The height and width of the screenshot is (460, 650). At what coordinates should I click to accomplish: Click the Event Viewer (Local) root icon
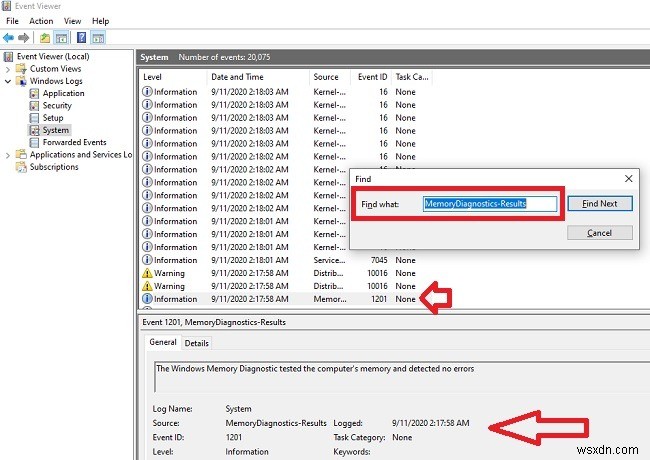tap(8, 56)
